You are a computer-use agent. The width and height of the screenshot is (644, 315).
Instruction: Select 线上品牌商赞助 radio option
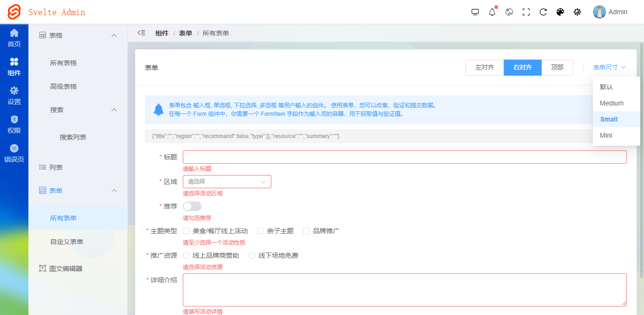pyautogui.click(x=186, y=255)
